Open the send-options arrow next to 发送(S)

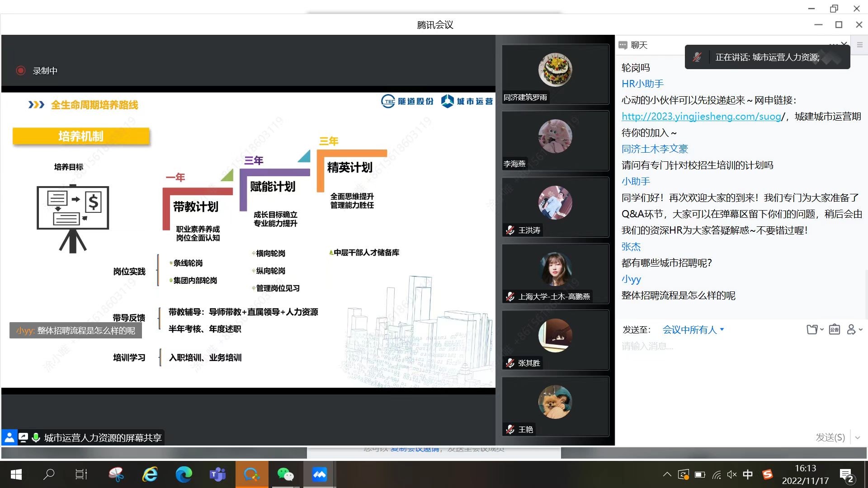(x=858, y=437)
